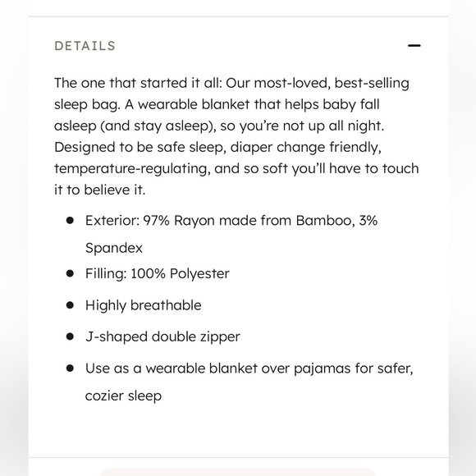Click the Filling: 100% Polyester text
Image resolution: width=476 pixels, height=476 pixels.
(158, 273)
